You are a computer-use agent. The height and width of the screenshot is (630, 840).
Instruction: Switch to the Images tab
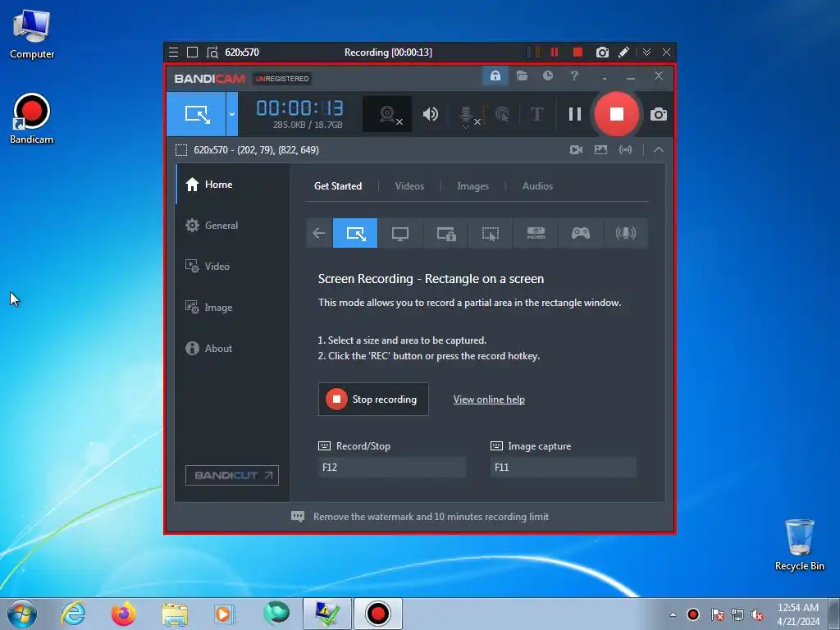473,186
